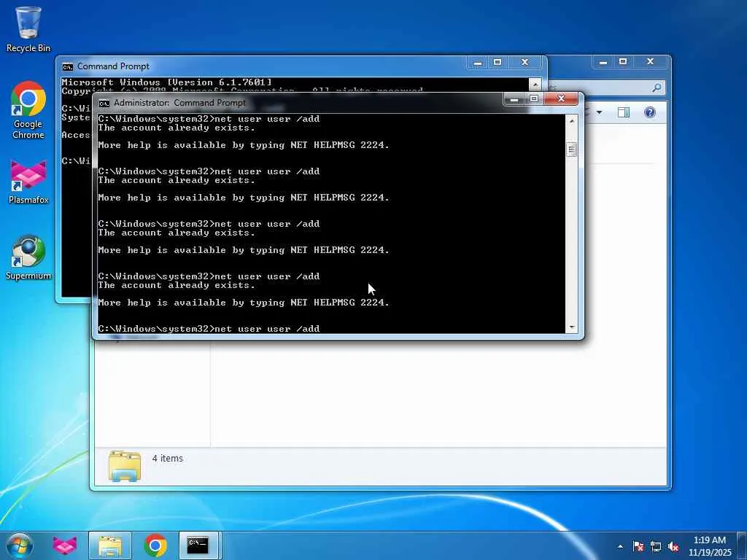747x560 pixels.
Task: Open background Command Prompt system menu icon
Action: pos(68,66)
